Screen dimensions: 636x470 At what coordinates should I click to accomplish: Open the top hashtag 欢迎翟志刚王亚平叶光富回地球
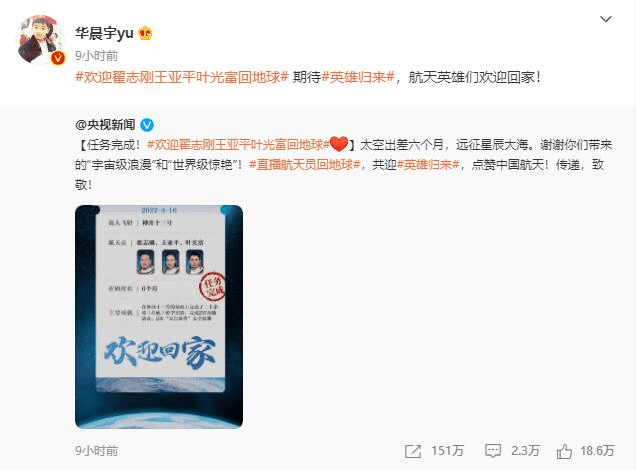click(x=182, y=77)
